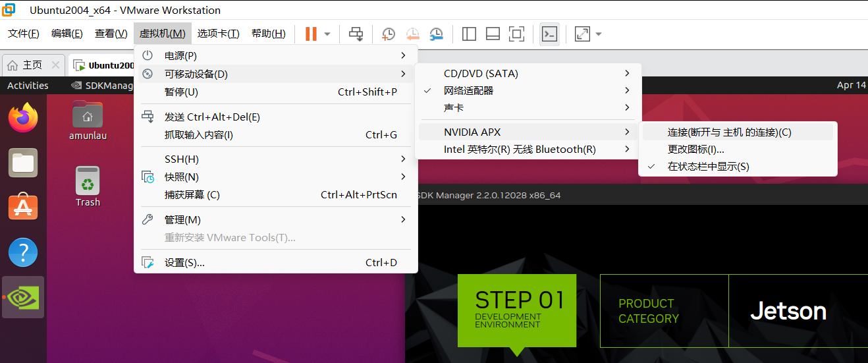868x363 pixels.
Task: Open the dropdown arrow beside the pause icon
Action: (327, 34)
